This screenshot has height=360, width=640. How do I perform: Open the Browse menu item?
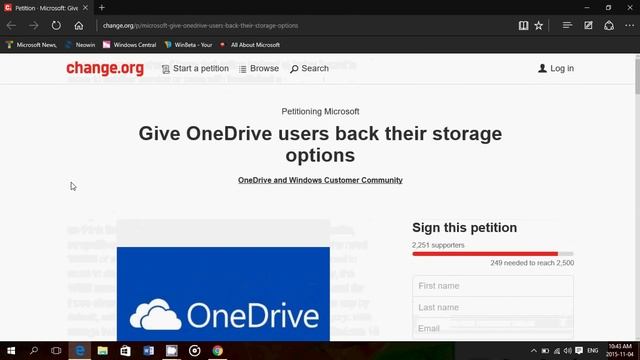(259, 69)
